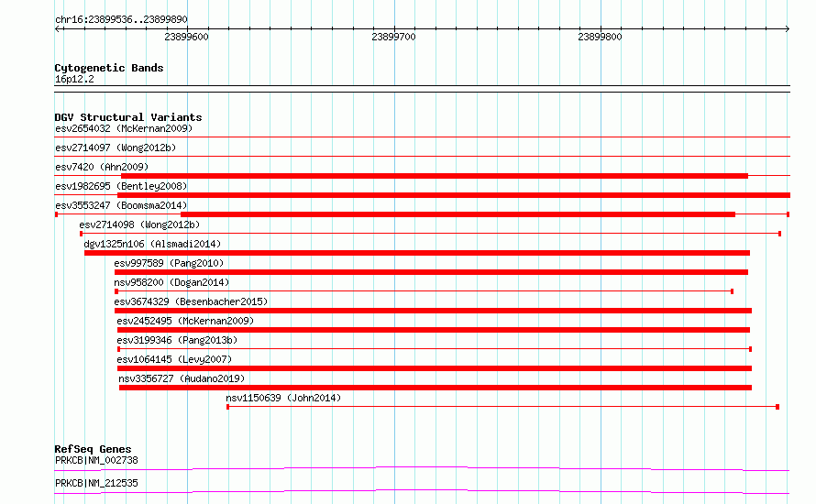Image resolution: width=816 pixels, height=504 pixels.
Task: Click the thick red bar of esv7420
Action: (x=435, y=176)
